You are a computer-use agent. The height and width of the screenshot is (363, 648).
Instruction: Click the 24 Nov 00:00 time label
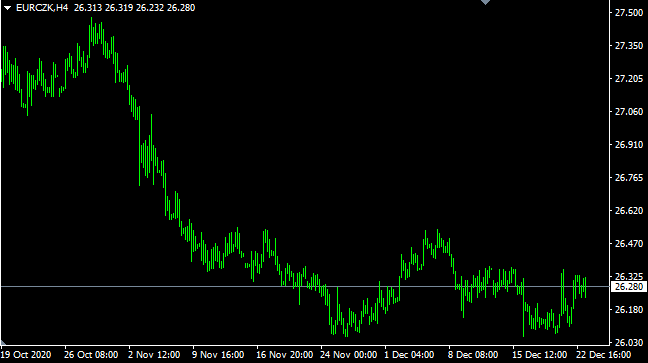click(348, 355)
